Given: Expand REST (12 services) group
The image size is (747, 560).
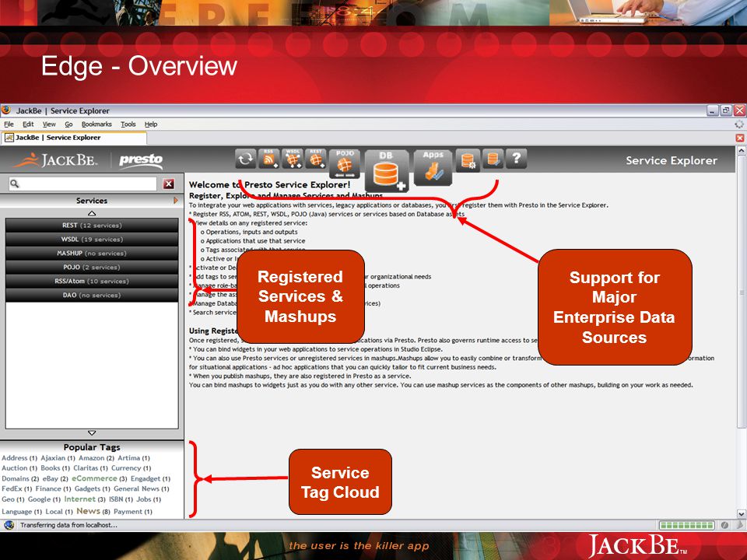Looking at the screenshot, I should (x=92, y=226).
